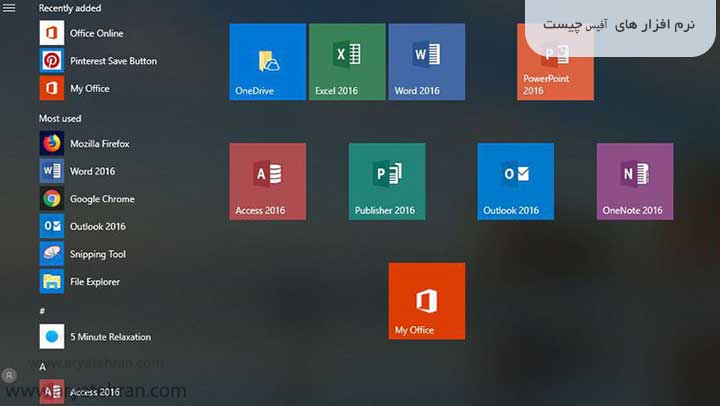Launch the Publisher 2016 tile
720x406 pixels.
pos(387,181)
